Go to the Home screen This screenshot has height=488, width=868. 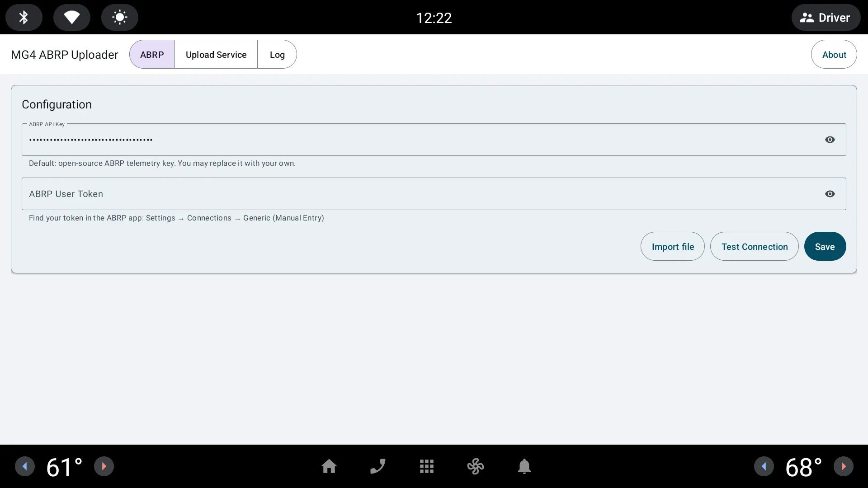329,466
